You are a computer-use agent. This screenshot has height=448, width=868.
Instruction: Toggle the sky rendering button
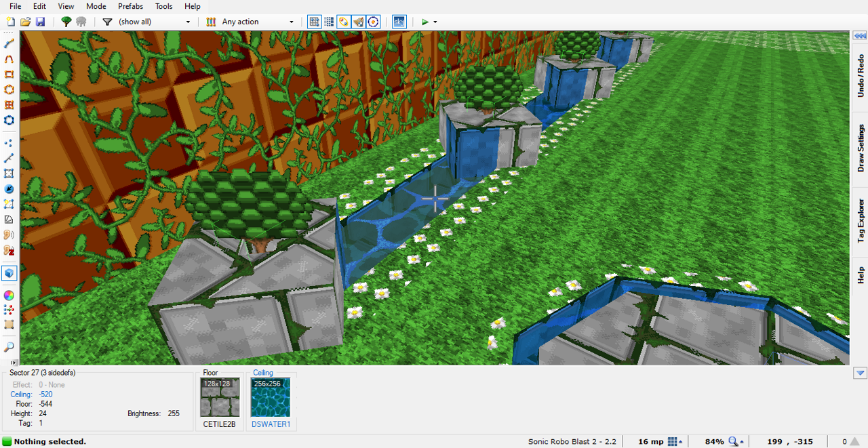pyautogui.click(x=399, y=22)
